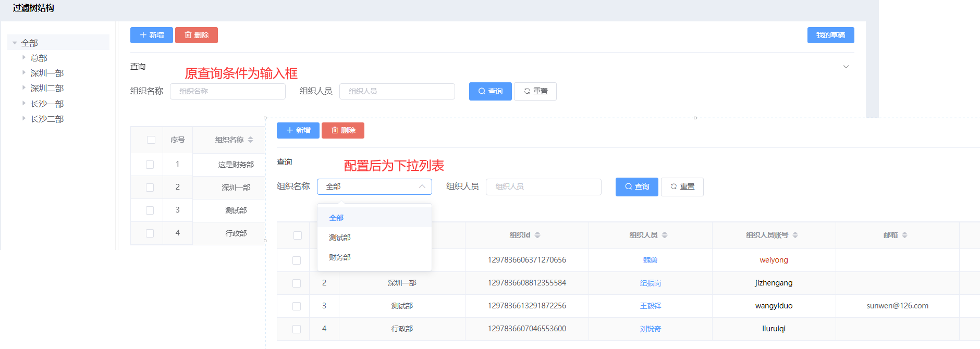Viewport: 980px width, 349px height.
Task: Click the 组织人员 input field in lower form
Action: tap(543, 186)
